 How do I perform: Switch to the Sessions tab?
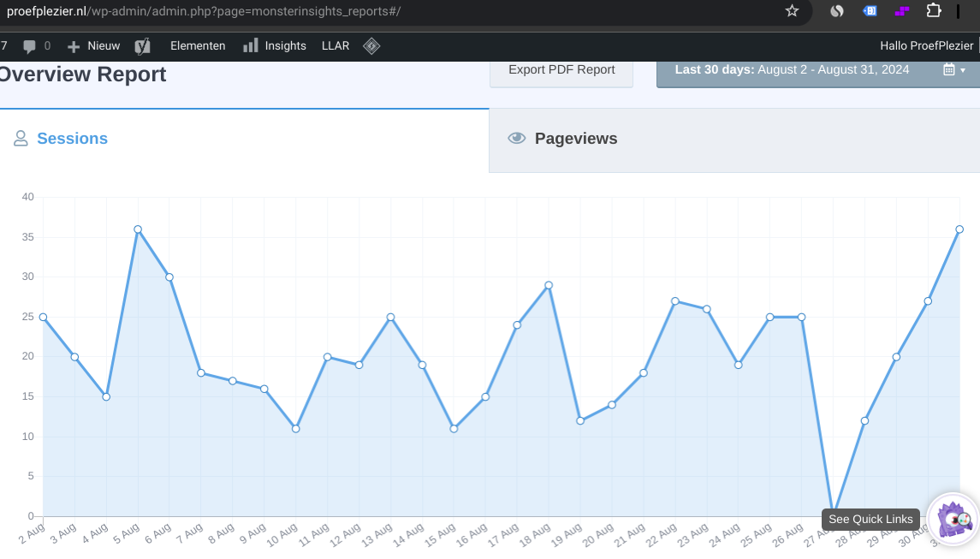(245, 139)
